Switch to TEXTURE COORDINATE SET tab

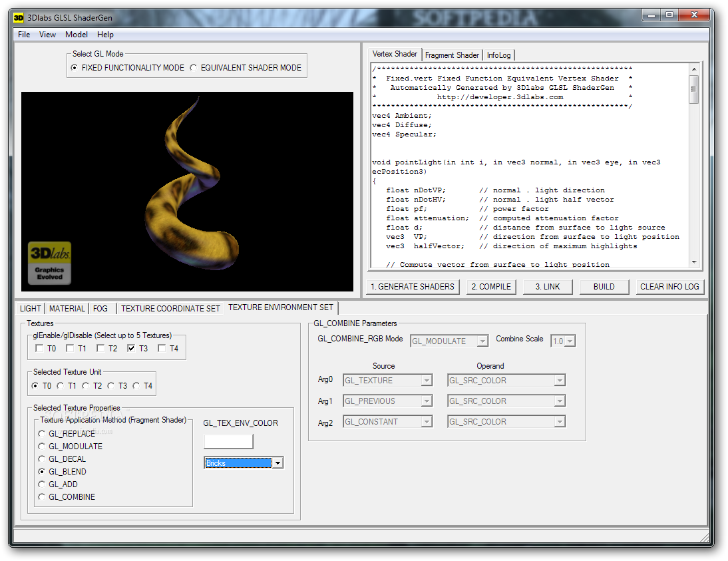point(170,309)
